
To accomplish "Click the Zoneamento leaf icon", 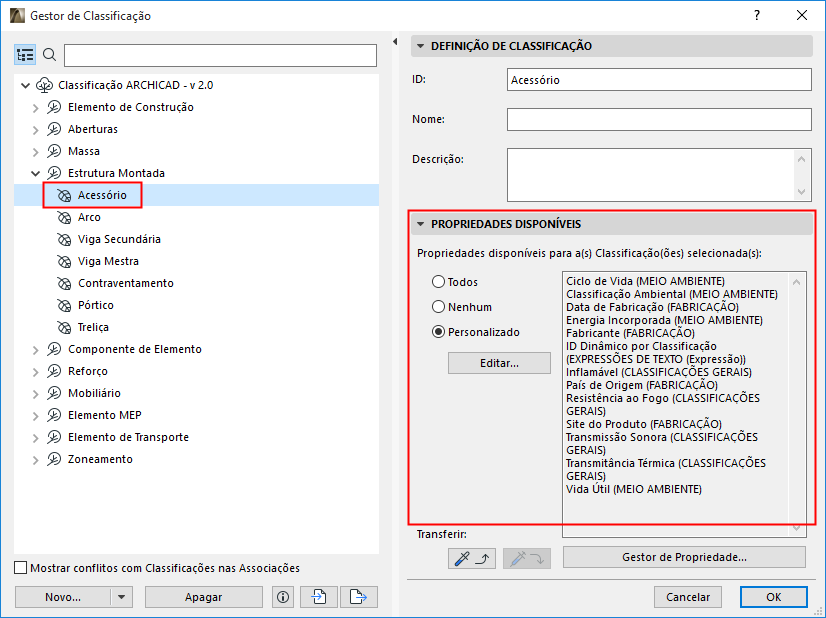I will pyautogui.click(x=54, y=459).
